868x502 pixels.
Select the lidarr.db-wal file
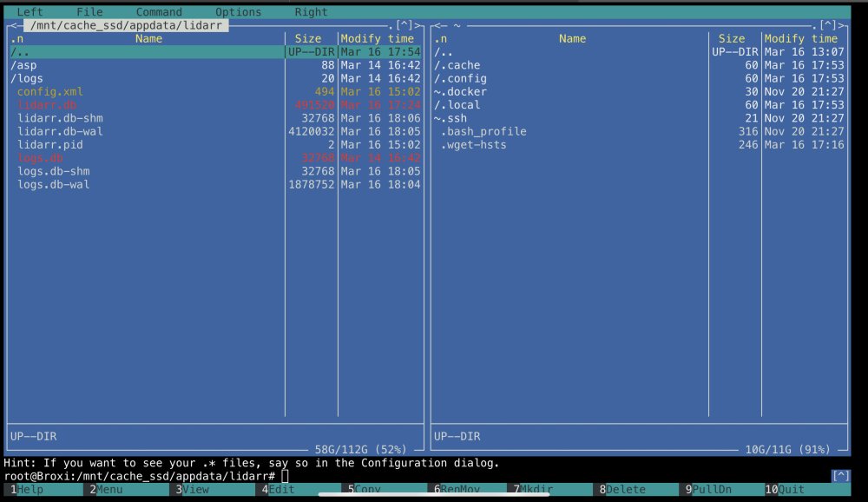[x=215, y=132]
